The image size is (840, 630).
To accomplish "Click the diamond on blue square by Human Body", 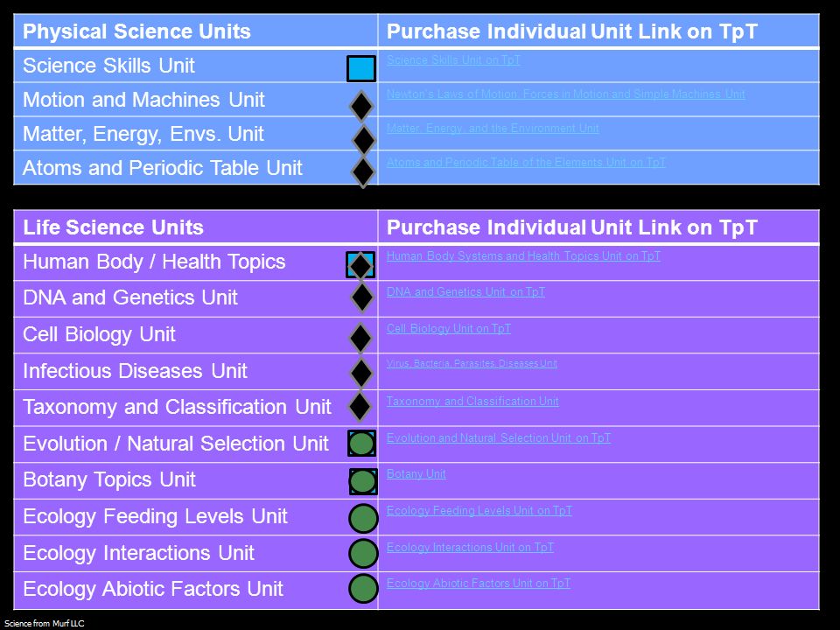I will click(x=360, y=264).
